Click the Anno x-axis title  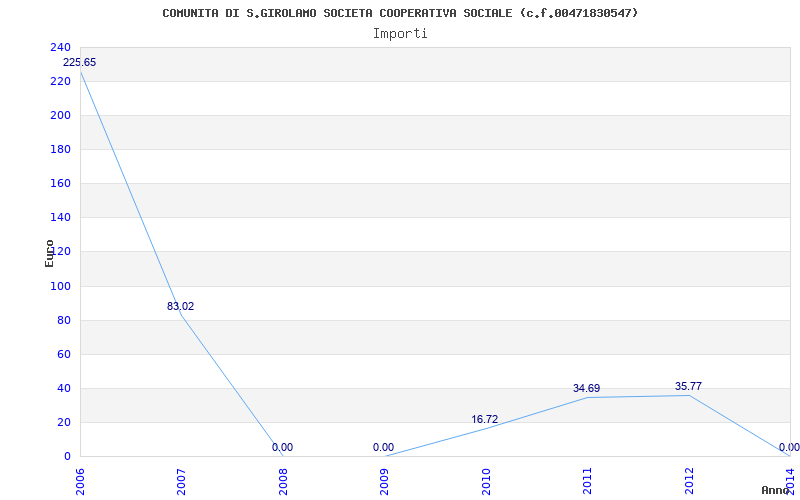point(776,490)
